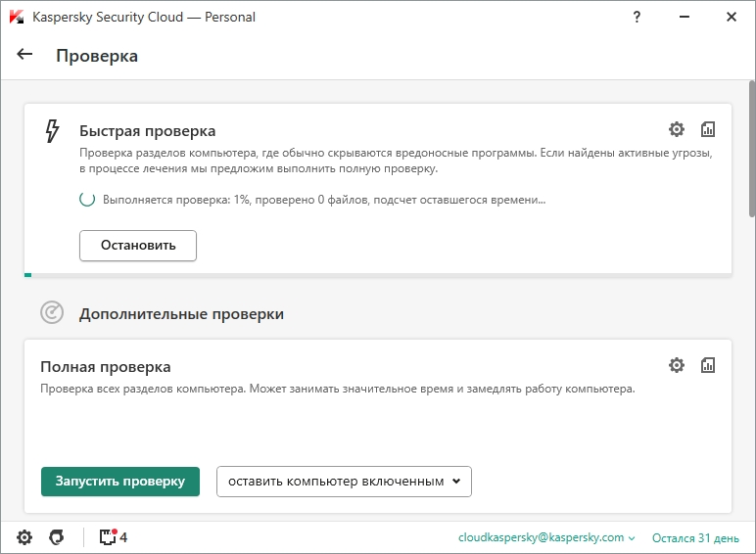Click the Kaspersky logo in the title bar
Image resolution: width=756 pixels, height=554 pixels.
click(17, 17)
